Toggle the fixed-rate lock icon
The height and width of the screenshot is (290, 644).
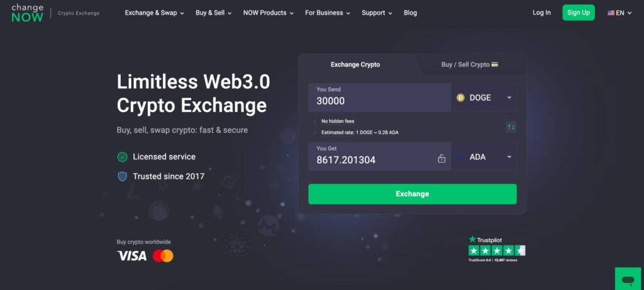(441, 159)
